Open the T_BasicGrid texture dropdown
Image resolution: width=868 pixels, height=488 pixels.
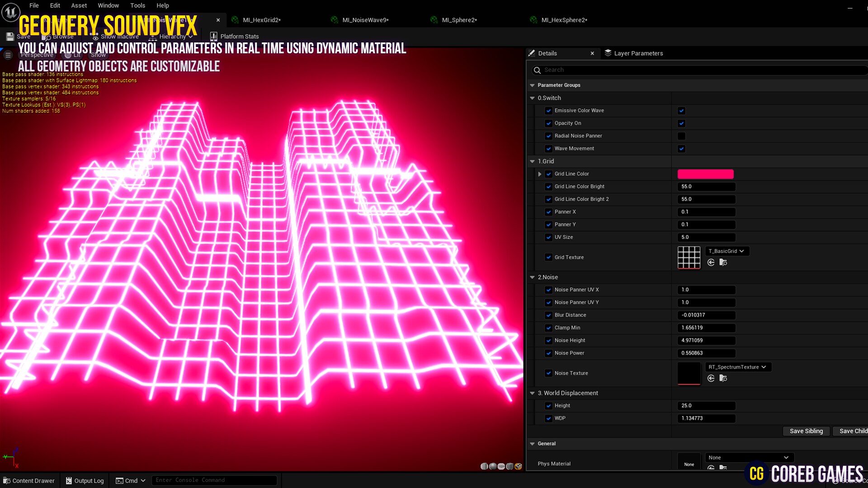click(727, 251)
